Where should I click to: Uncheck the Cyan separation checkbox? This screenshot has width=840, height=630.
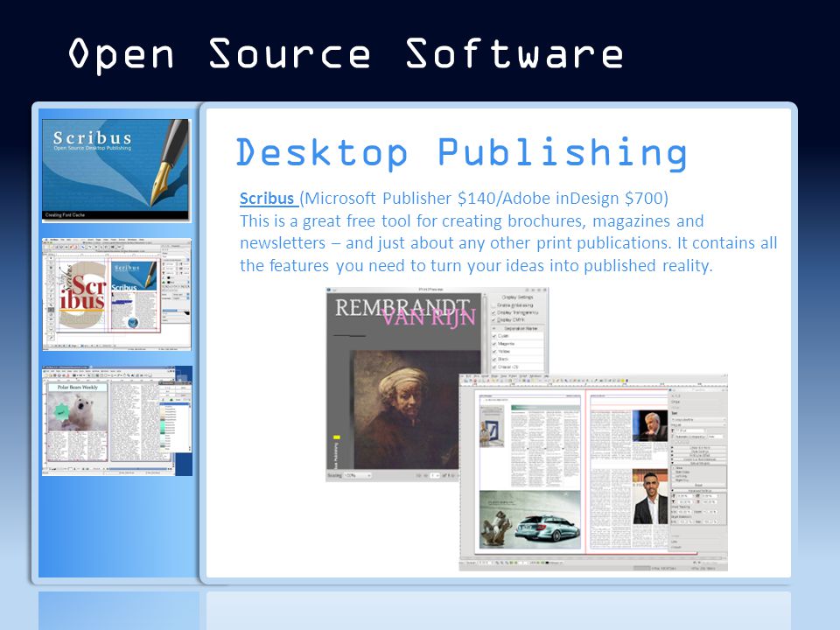(x=493, y=336)
